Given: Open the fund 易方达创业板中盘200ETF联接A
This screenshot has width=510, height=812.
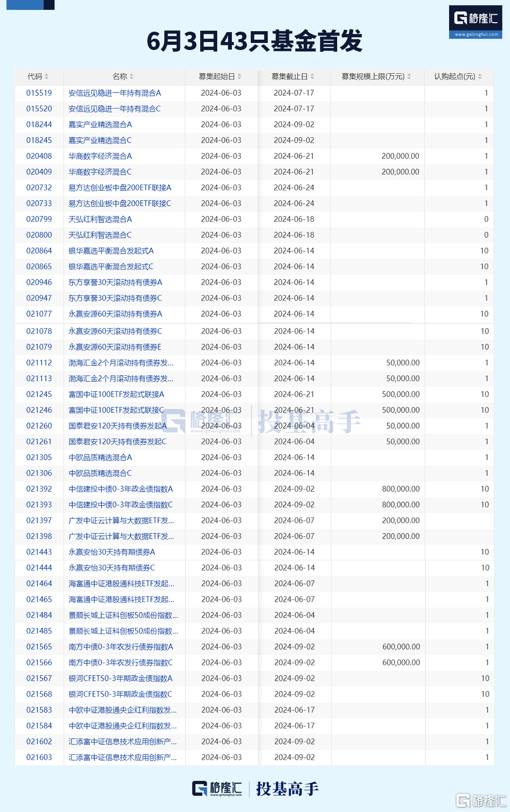Looking at the screenshot, I should point(120,188).
